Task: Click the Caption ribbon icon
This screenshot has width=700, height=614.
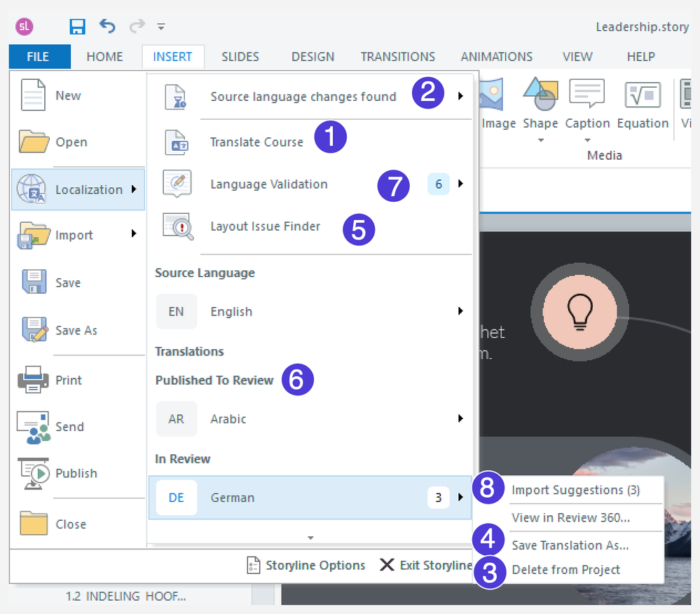Action: tap(587, 94)
